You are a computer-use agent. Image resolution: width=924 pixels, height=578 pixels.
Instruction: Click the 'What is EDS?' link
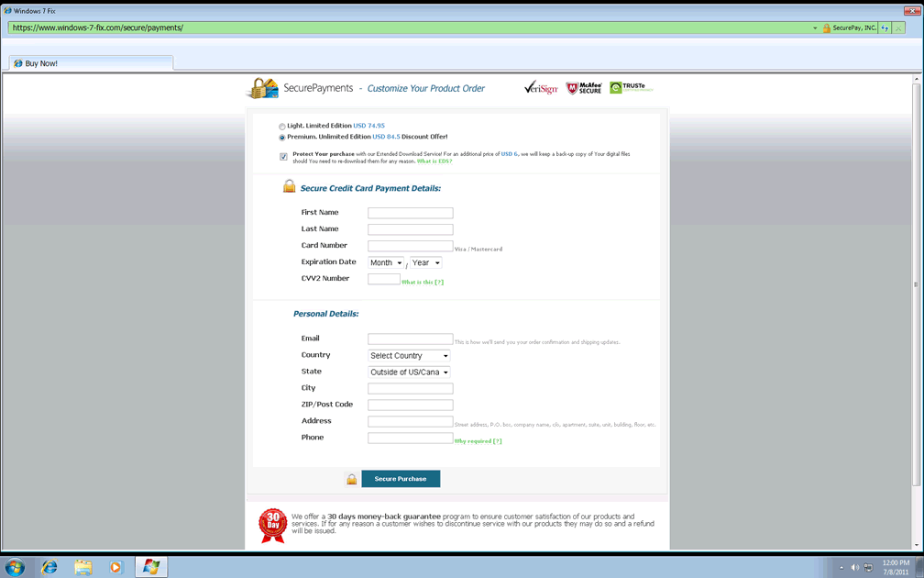point(434,161)
